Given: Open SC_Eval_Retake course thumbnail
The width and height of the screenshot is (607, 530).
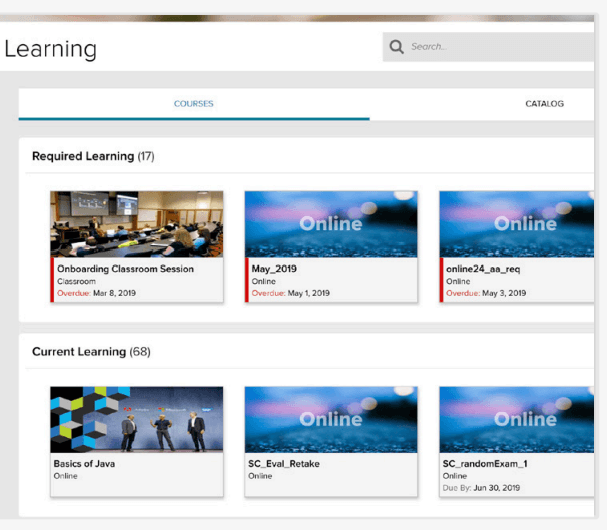Looking at the screenshot, I should pos(331,420).
